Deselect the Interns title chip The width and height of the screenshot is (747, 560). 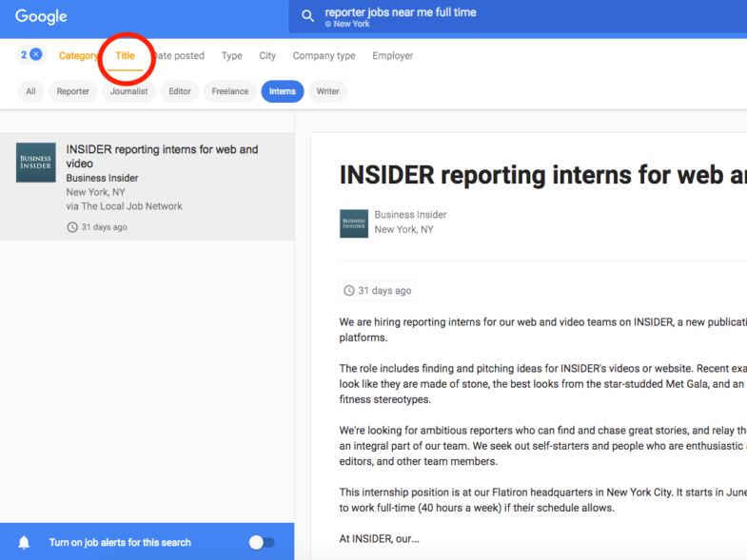[283, 91]
